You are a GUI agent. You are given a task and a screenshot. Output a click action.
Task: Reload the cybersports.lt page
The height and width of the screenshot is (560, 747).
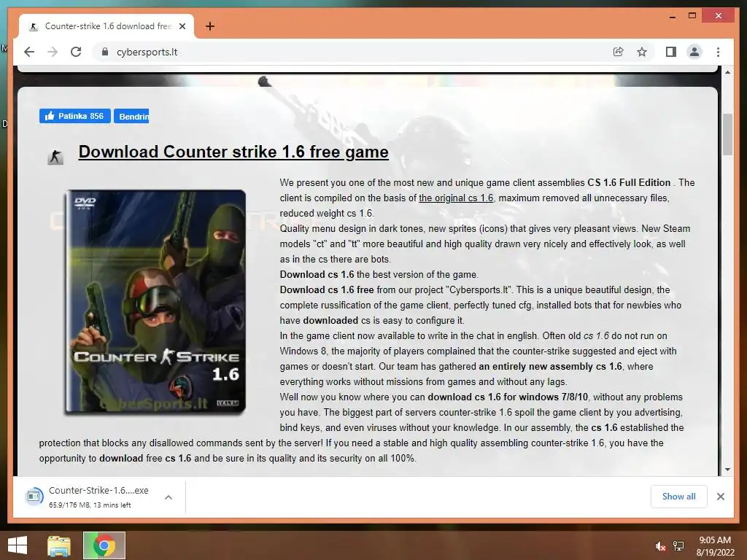(76, 52)
